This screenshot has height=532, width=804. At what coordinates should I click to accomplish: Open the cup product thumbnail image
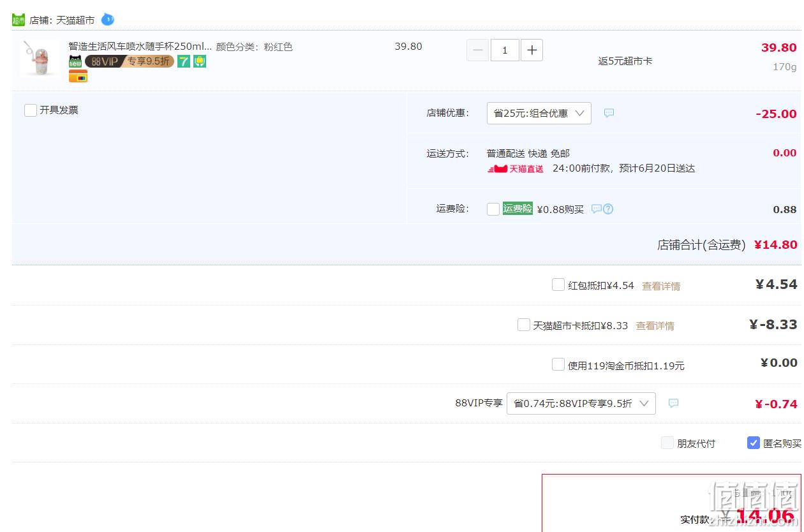[x=40, y=59]
